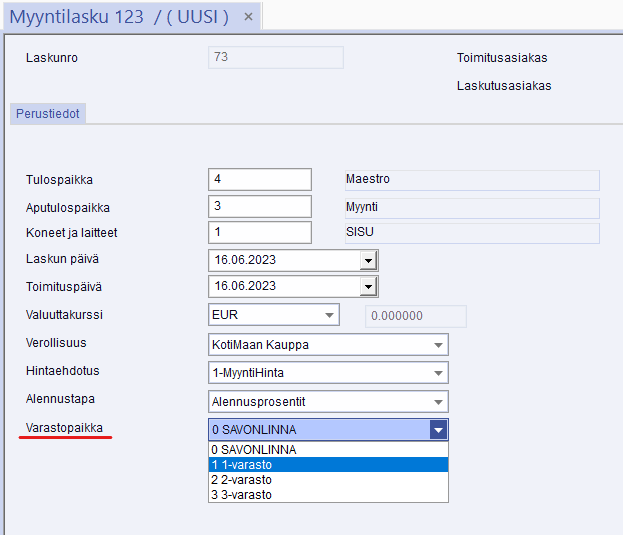Expand the Verollisuus KotiMaan Kauppa dropdown

pos(438,345)
